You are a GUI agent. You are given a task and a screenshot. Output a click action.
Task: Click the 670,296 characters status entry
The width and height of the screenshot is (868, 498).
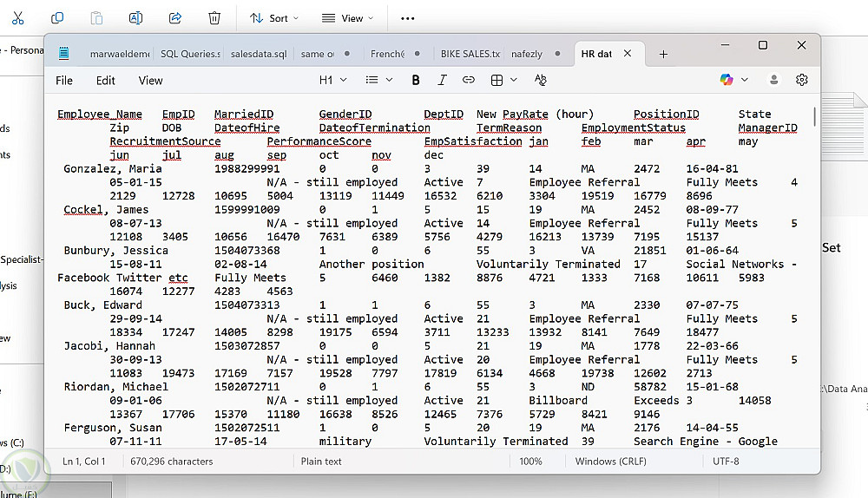(x=172, y=462)
